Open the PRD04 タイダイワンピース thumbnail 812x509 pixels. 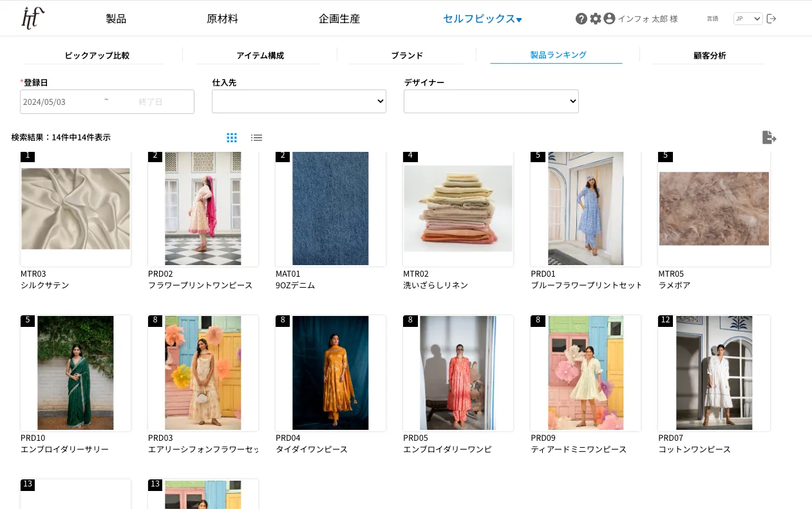click(x=330, y=373)
